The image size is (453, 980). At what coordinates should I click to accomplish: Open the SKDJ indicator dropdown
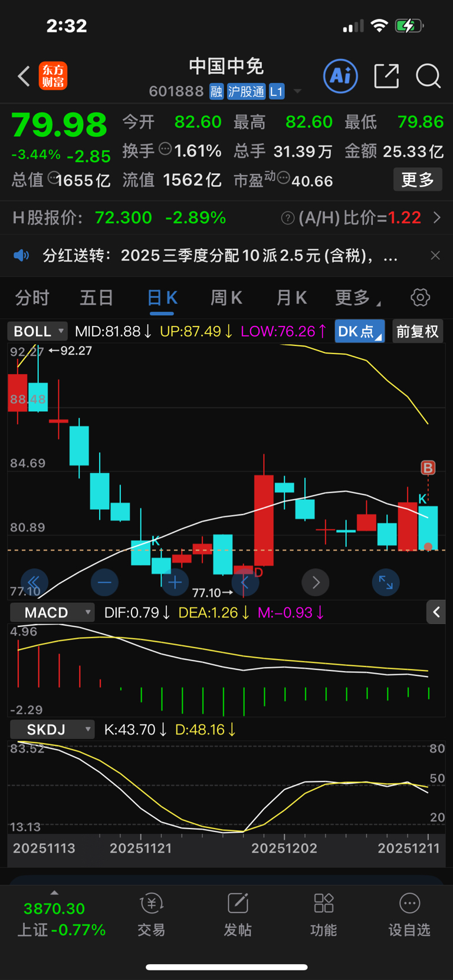coord(52,730)
